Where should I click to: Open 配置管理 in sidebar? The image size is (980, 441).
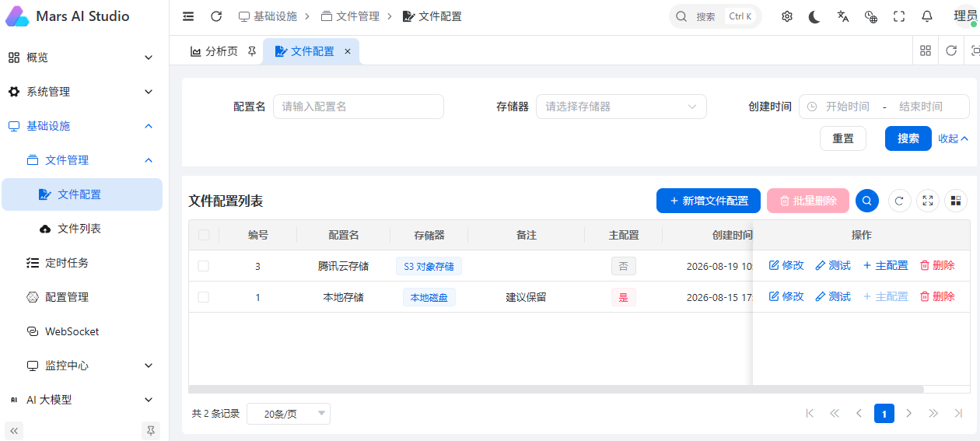81,297
